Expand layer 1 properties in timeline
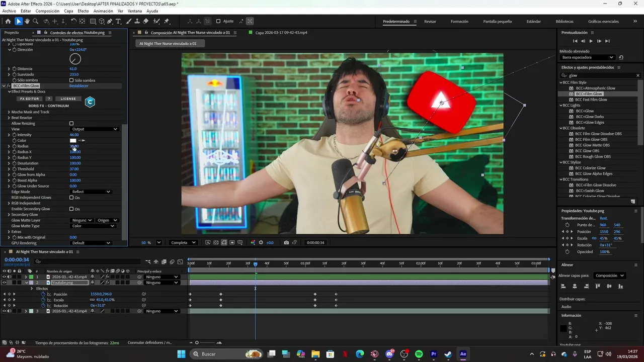The width and height of the screenshot is (644, 362). 26,277
